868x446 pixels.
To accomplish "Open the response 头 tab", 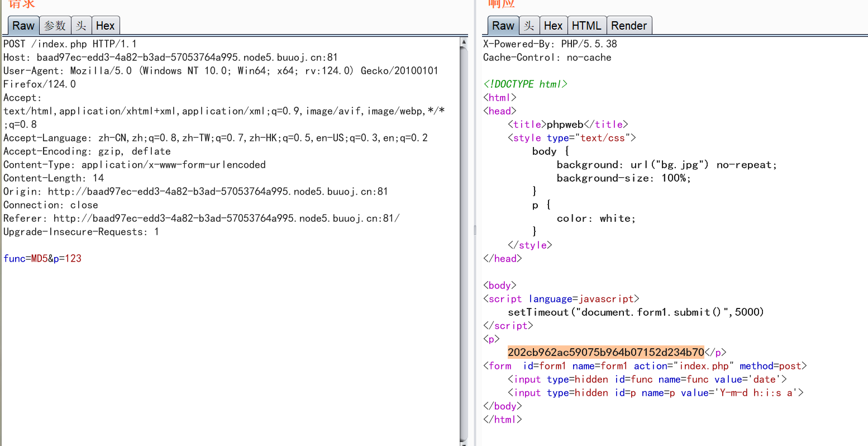I will click(x=530, y=26).
